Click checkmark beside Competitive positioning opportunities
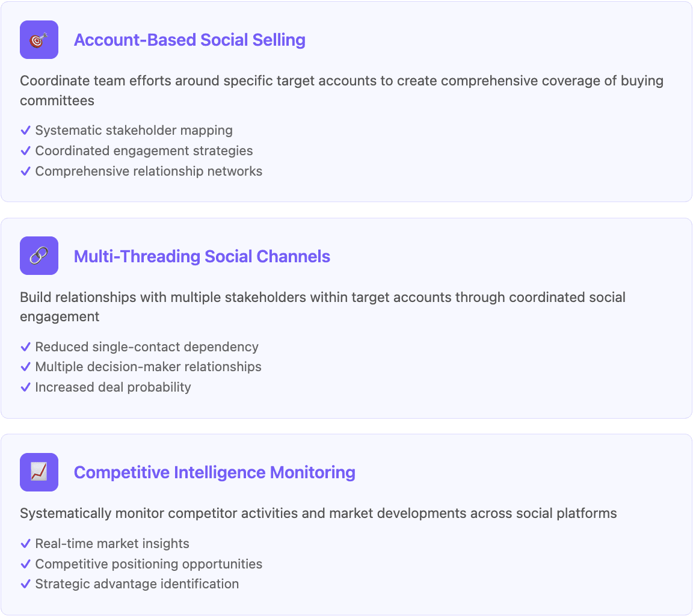Viewport: 693px width, 616px height. [26, 564]
